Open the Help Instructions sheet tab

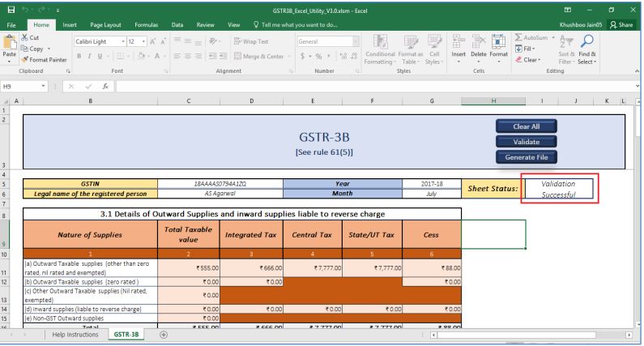pyautogui.click(x=75, y=335)
